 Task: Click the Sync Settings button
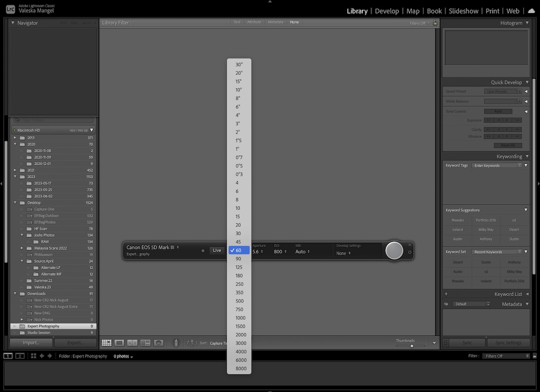click(x=508, y=342)
